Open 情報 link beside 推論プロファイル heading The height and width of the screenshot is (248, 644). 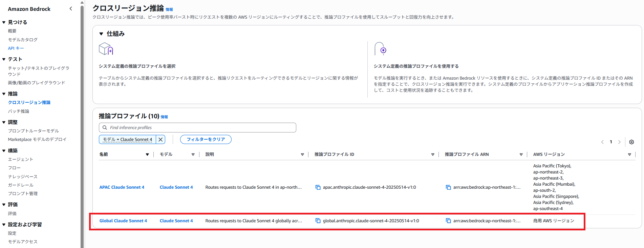(164, 117)
